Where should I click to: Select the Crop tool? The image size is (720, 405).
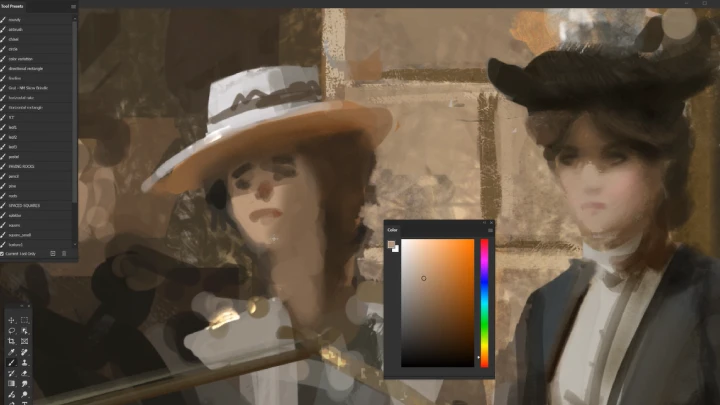point(11,341)
